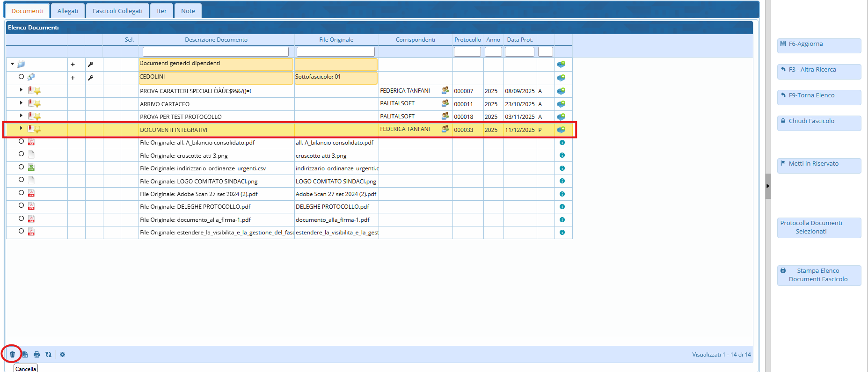
Task: Click correspondents icon in protocol 000018 row
Action: click(x=445, y=116)
